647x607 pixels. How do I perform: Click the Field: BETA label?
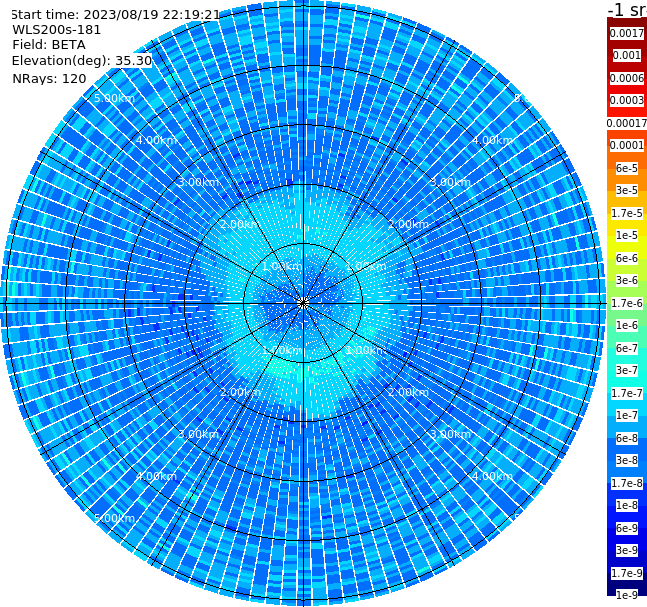[49, 45]
